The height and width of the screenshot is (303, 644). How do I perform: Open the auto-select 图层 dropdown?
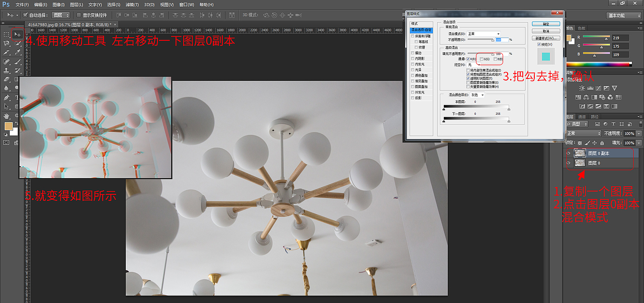point(61,15)
